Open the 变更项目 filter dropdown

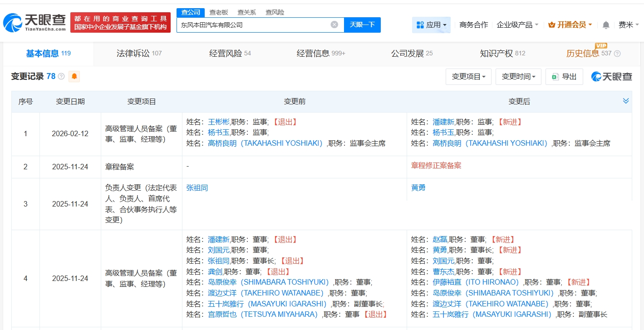click(x=468, y=77)
